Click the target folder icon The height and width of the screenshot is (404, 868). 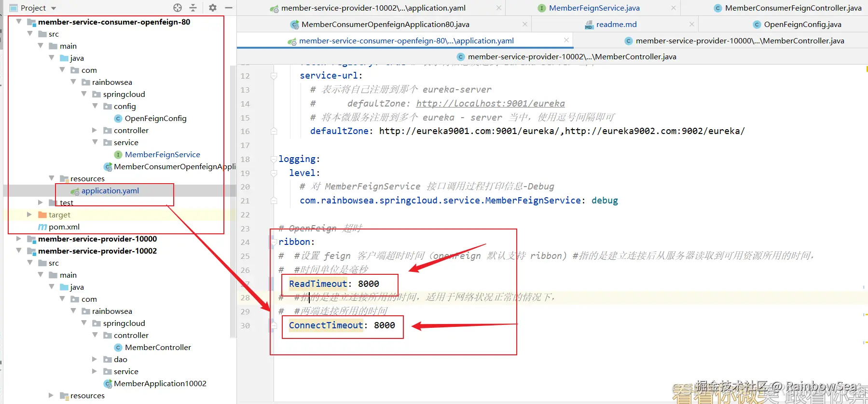[x=42, y=215]
